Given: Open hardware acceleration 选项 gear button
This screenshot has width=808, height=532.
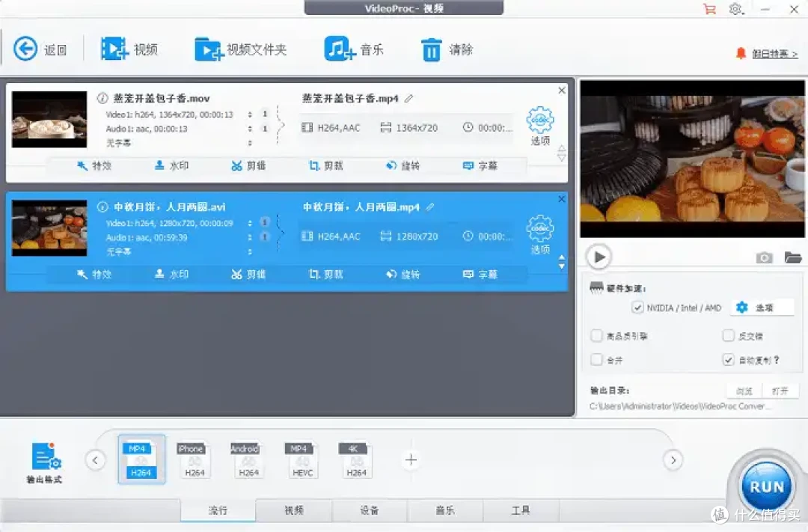Looking at the screenshot, I should point(762,308).
